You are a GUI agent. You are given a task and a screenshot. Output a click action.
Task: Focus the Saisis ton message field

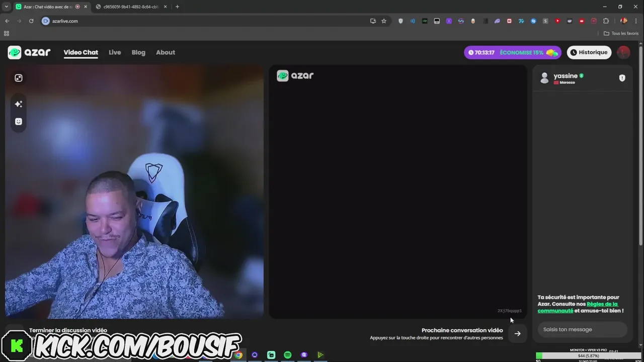(582, 329)
